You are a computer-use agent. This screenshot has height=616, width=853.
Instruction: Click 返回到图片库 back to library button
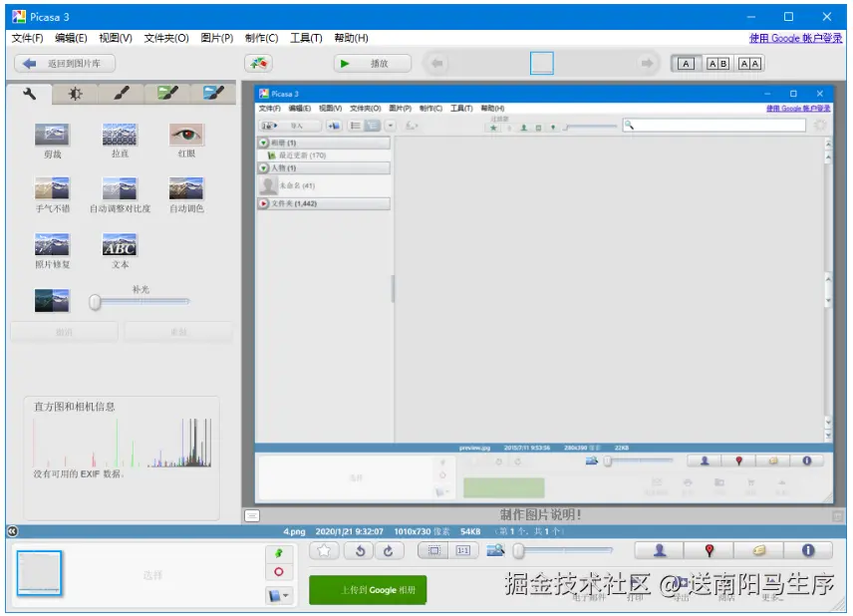click(x=65, y=63)
